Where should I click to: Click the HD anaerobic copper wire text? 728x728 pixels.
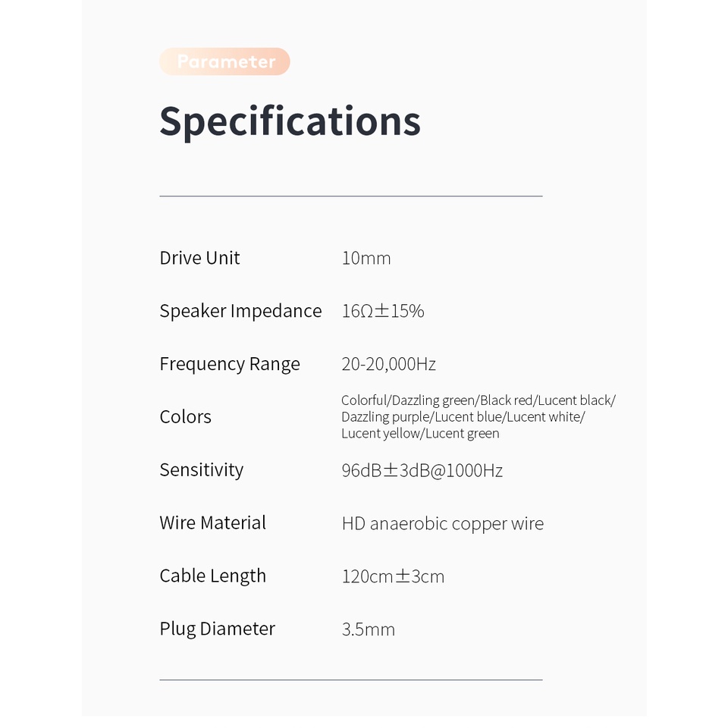tap(442, 523)
